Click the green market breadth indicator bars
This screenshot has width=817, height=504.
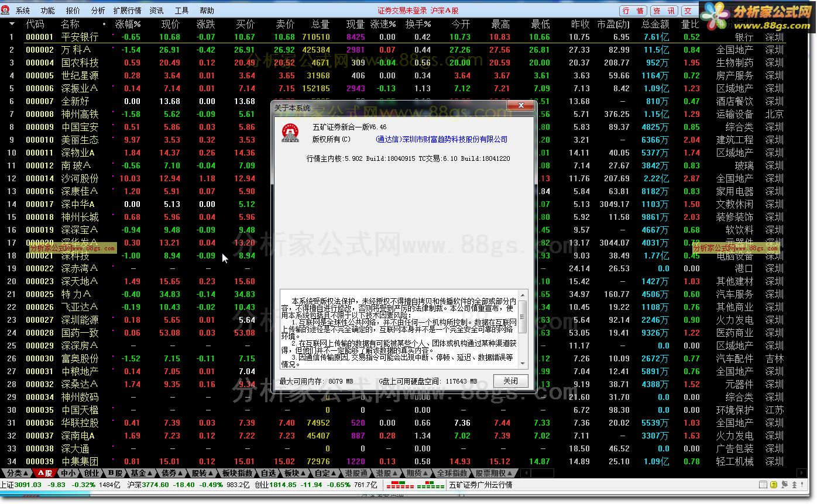coord(431,485)
